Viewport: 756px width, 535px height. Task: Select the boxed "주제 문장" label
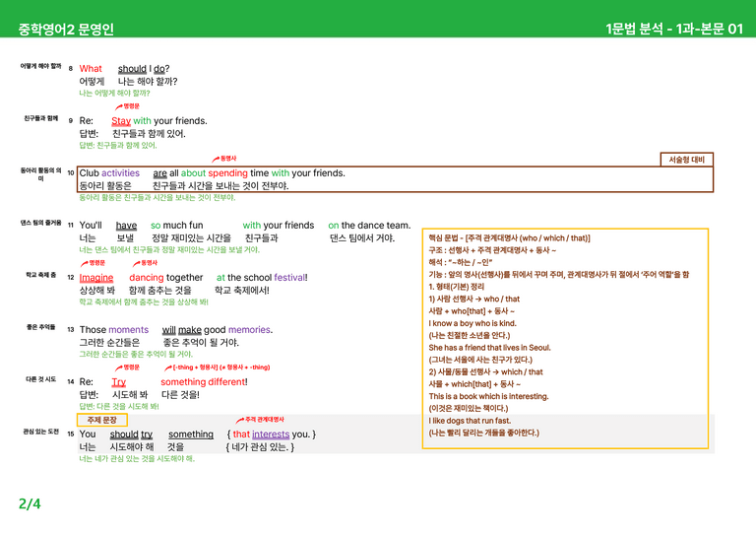coord(102,420)
